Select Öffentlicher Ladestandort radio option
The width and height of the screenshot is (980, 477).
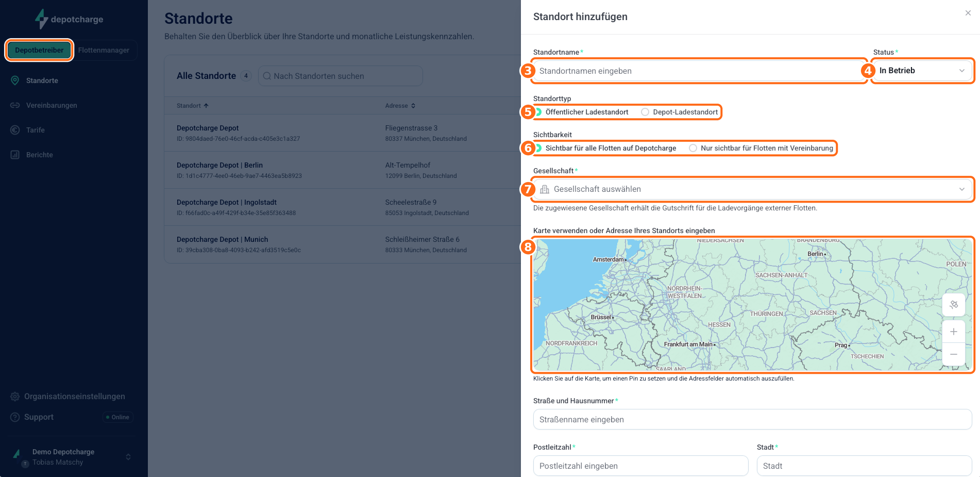583,112
